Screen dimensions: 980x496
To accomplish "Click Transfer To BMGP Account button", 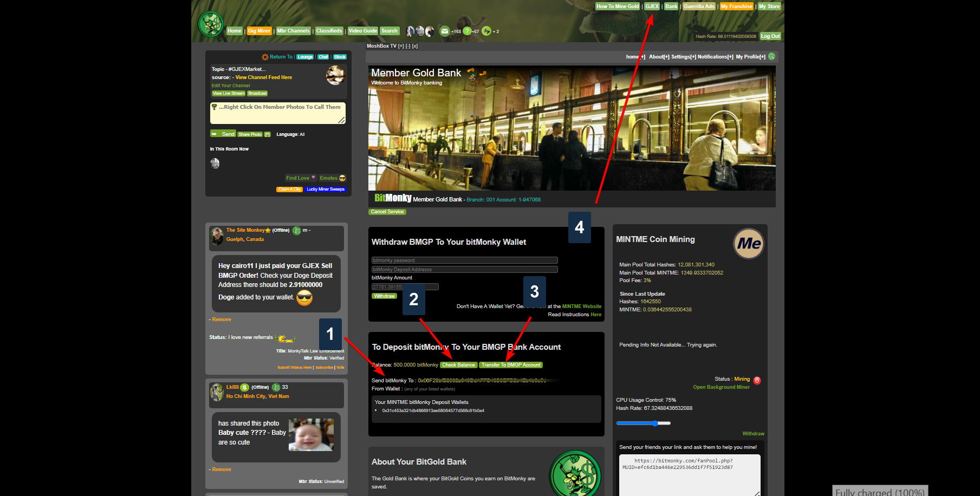I will 511,365.
